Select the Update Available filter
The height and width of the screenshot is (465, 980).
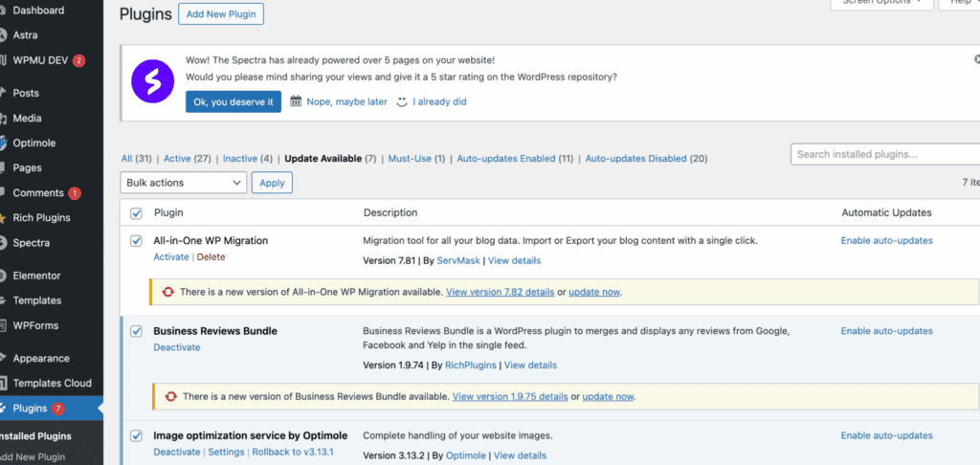[x=323, y=159]
